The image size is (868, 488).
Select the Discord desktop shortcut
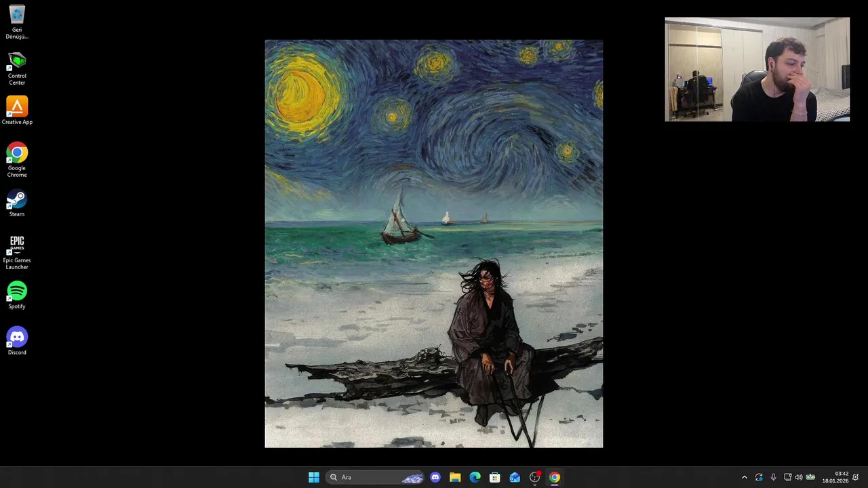17,341
